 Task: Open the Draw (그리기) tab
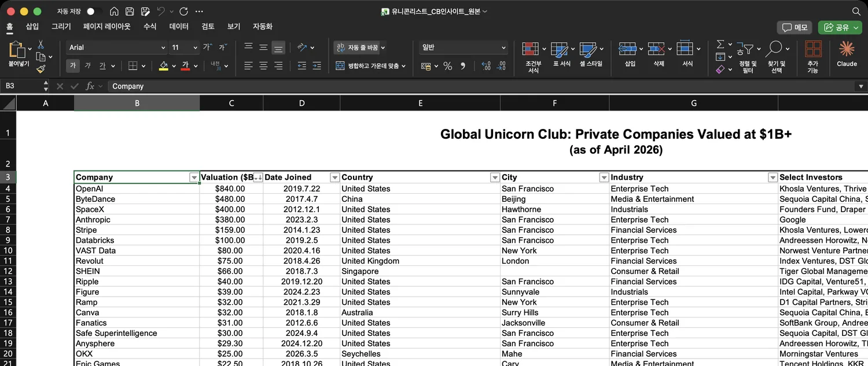pyautogui.click(x=61, y=27)
